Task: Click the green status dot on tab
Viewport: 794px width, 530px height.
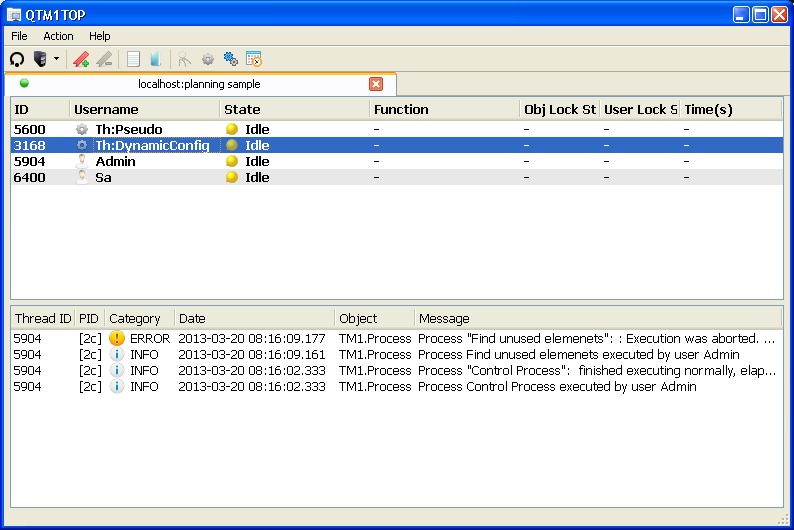Action: (24, 84)
